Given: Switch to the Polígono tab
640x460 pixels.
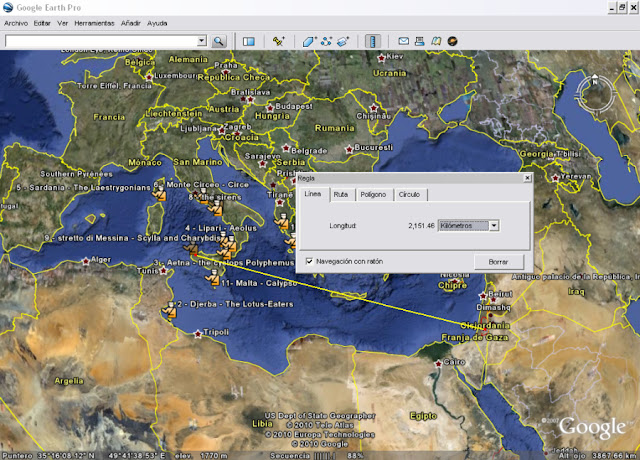Looking at the screenshot, I should 373,195.
